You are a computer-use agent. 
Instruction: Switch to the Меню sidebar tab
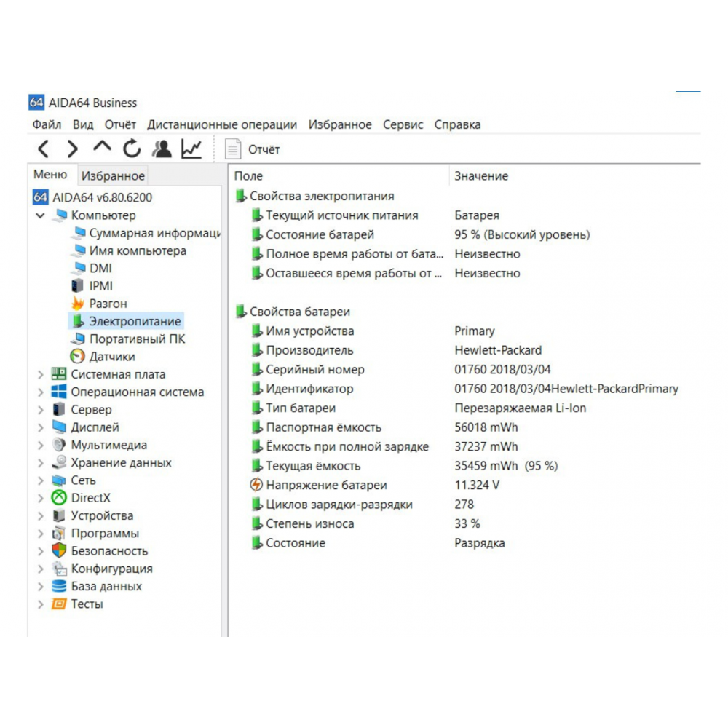click(50, 175)
